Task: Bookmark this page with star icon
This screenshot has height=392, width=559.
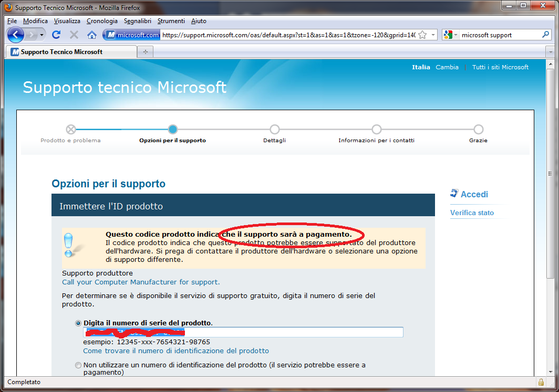Action: 422,35
